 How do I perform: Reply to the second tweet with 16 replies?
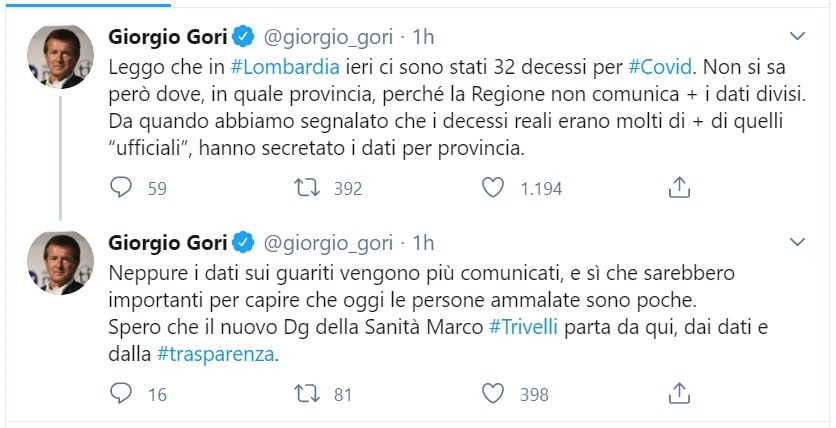pyautogui.click(x=122, y=393)
